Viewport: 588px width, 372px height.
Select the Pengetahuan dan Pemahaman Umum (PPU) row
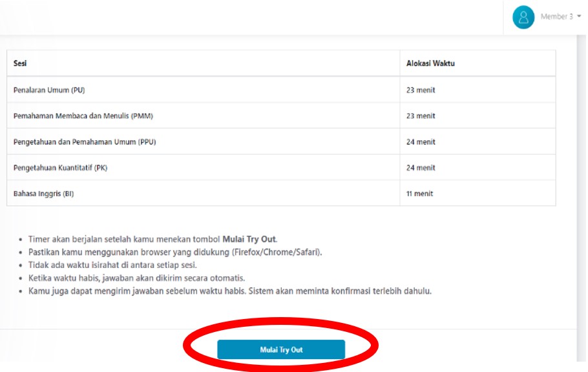[85, 141]
